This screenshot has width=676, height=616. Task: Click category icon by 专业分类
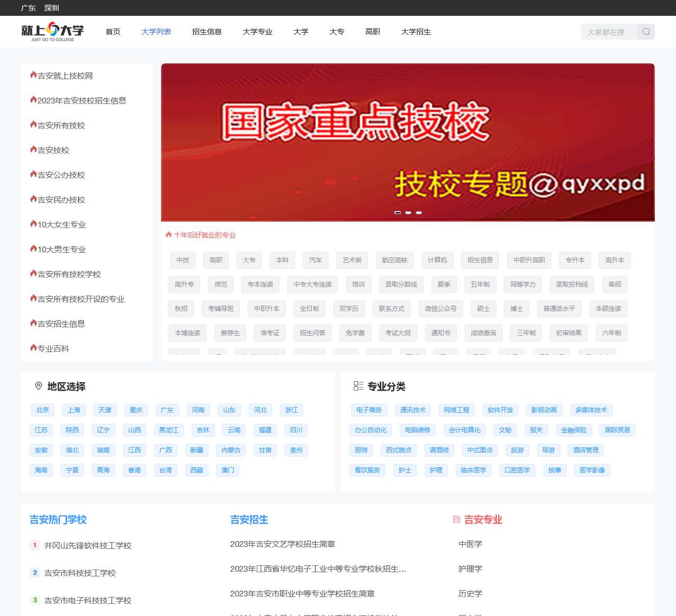pos(358,386)
